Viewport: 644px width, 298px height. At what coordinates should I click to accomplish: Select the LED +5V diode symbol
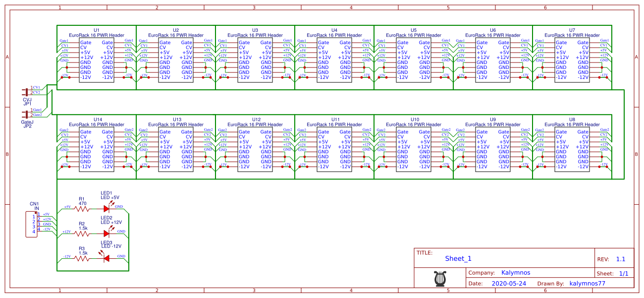point(106,209)
